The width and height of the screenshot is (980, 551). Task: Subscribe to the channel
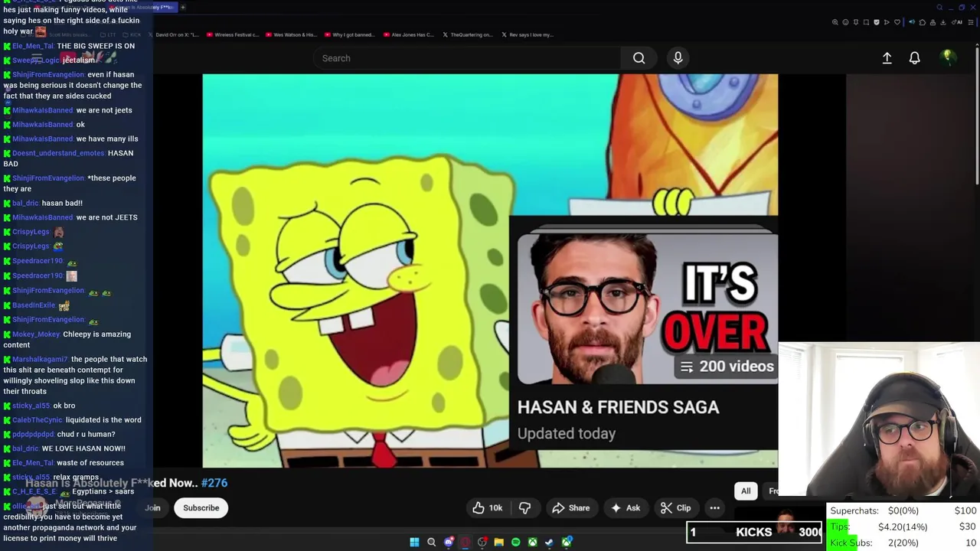click(201, 508)
